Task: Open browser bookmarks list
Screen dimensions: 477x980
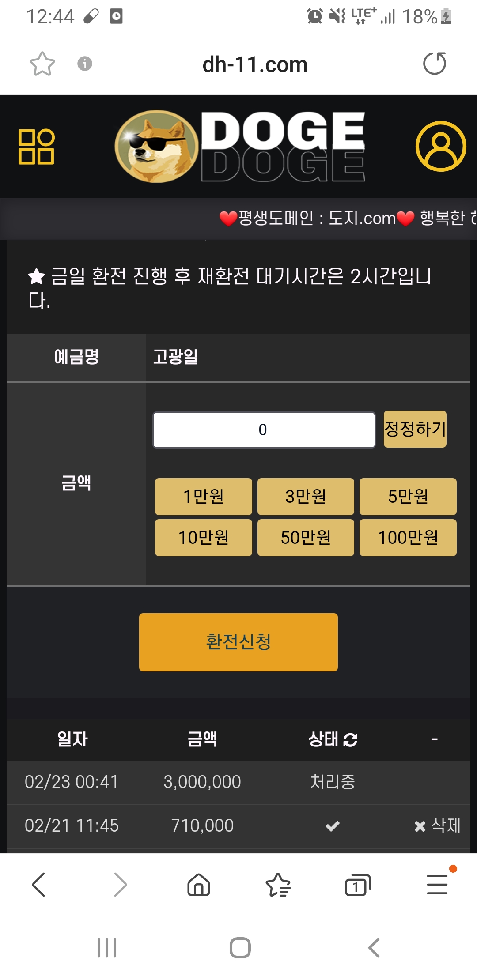Action: click(x=278, y=885)
